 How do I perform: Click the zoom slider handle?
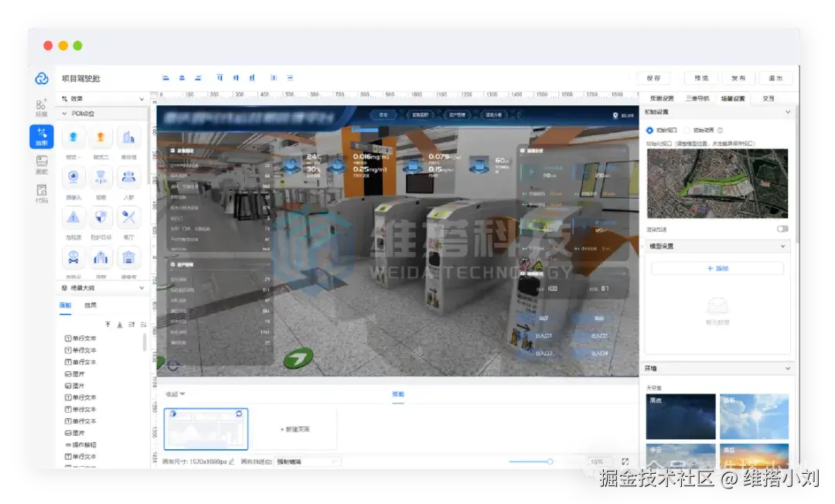[x=550, y=461]
